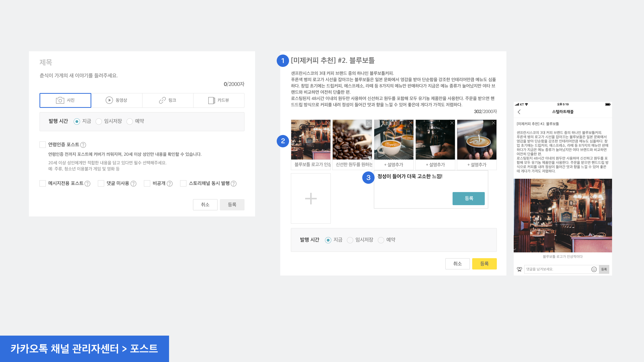Screen dimensions: 644x362
Task: Select 예약 radio in the right panel
Action: pos(381,240)
